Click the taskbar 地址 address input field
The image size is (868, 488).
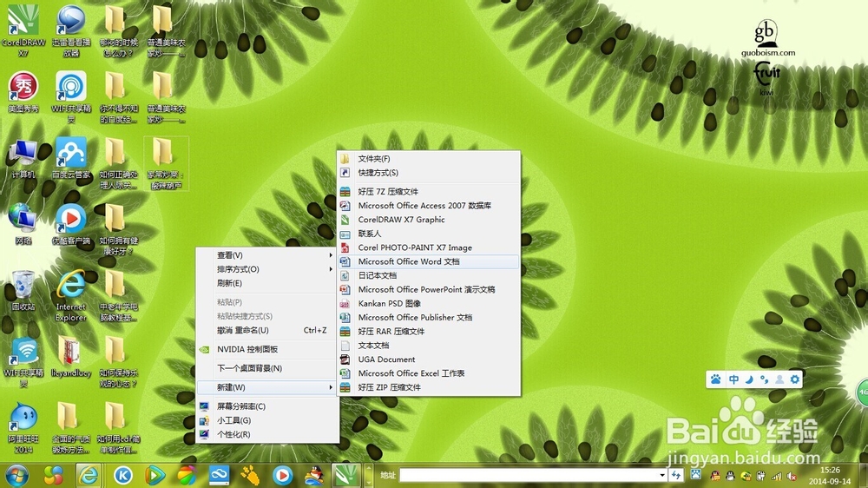[529, 475]
